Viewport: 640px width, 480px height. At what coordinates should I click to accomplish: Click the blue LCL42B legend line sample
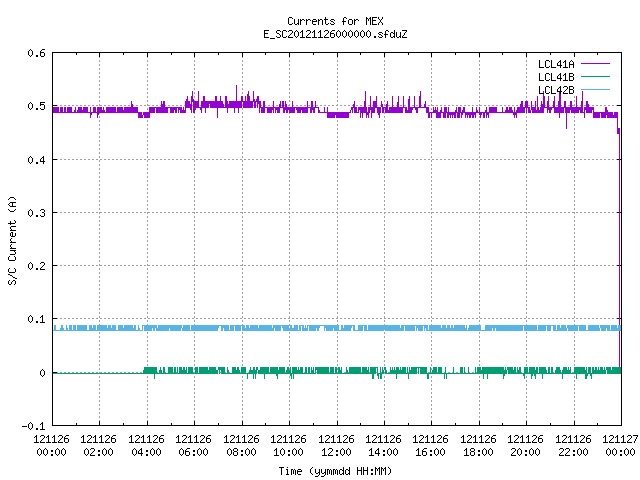point(595,89)
